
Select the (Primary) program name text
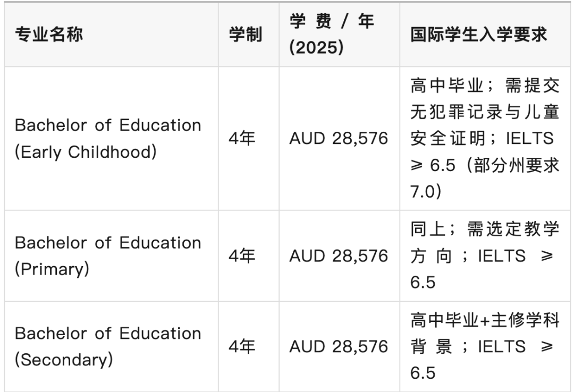click(52, 269)
